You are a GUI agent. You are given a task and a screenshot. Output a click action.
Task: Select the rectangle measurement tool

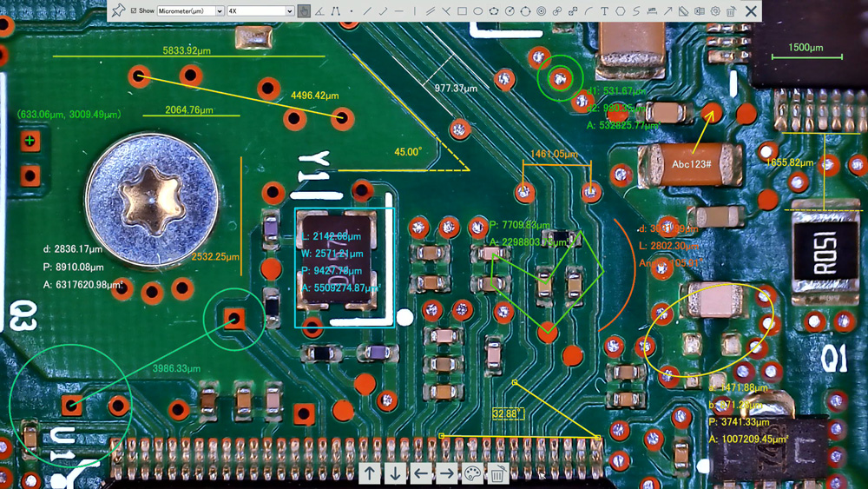pyautogui.click(x=462, y=11)
